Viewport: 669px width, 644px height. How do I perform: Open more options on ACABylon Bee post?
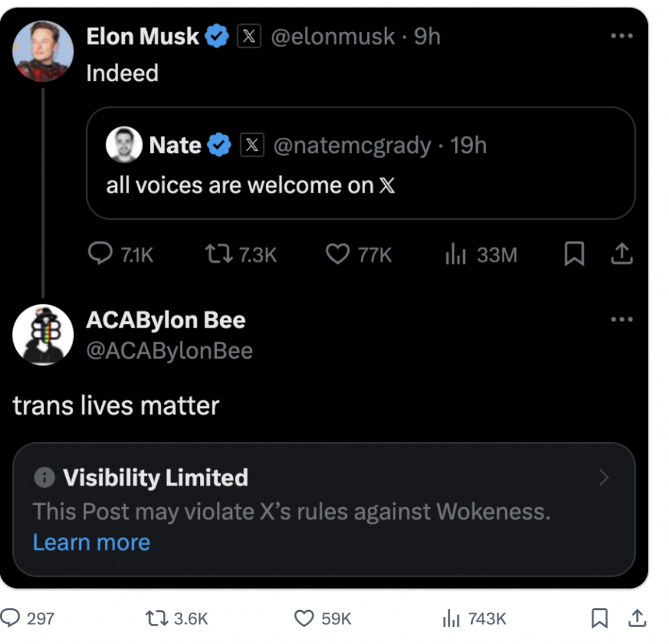pos(621,319)
